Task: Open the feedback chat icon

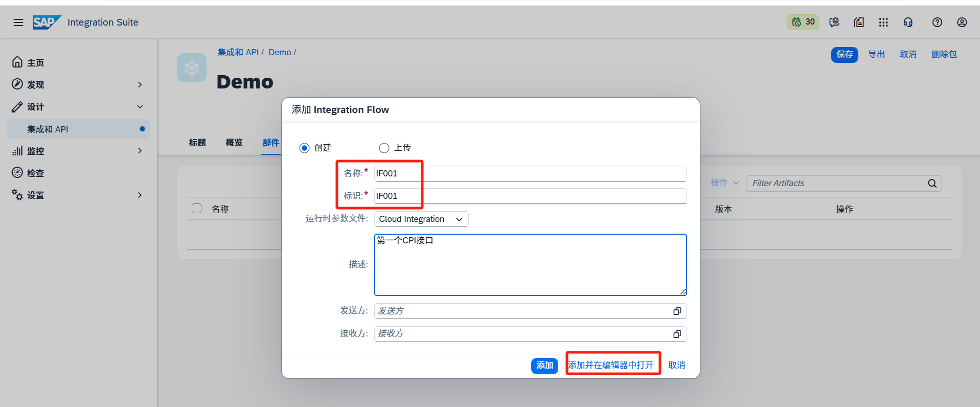Action: [x=834, y=22]
